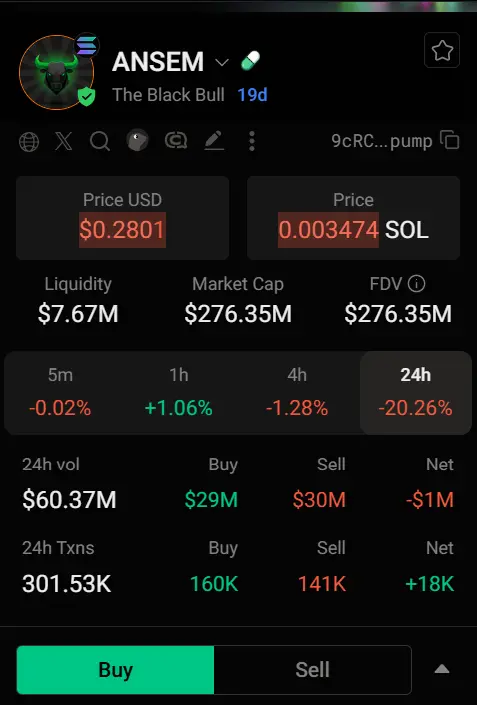Image resolution: width=477 pixels, height=705 pixels.
Task: Select the 1h timeframe tab
Action: [x=178, y=393]
